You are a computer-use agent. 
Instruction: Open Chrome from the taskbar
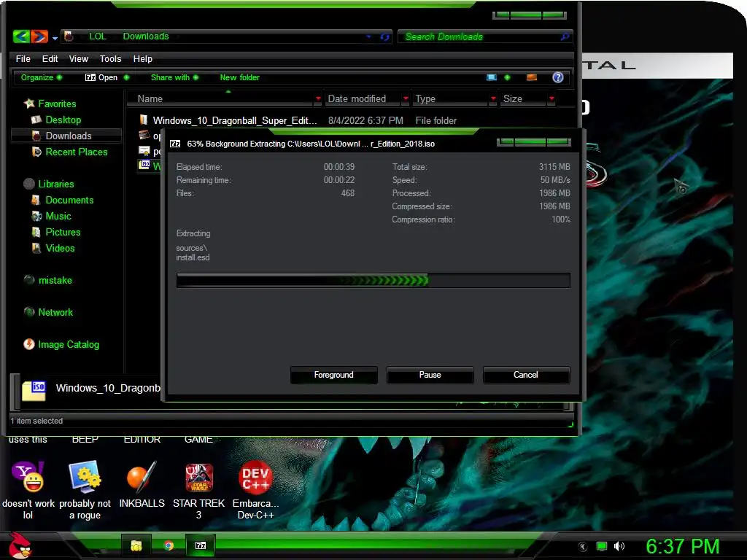(169, 545)
